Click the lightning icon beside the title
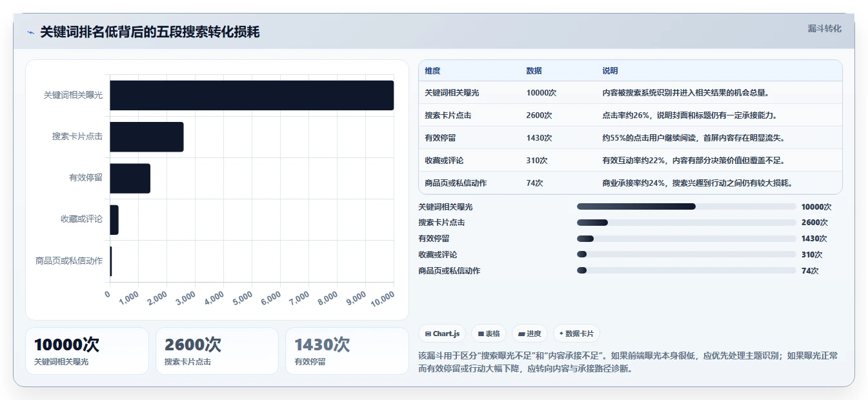This screenshot has height=400, width=868. tap(30, 32)
